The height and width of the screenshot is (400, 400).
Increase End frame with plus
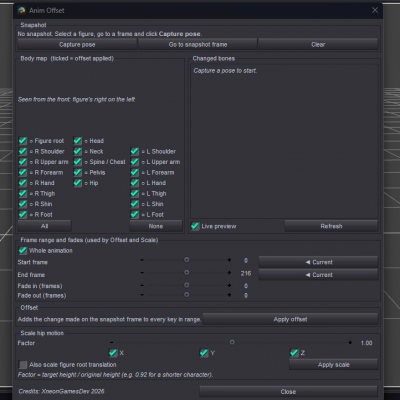pos(229,273)
